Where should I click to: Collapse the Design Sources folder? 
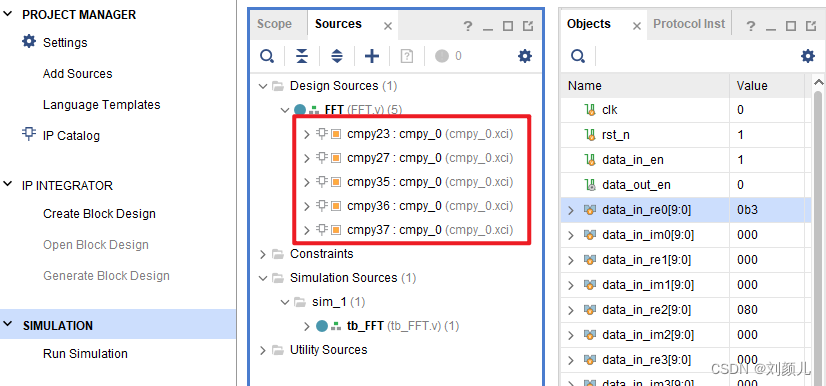point(263,86)
